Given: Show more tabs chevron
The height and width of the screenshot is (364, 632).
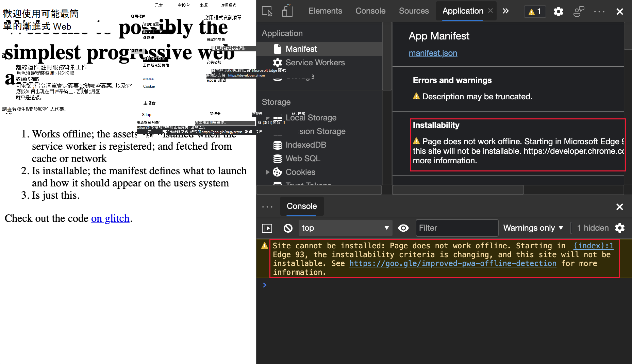Looking at the screenshot, I should pos(506,11).
